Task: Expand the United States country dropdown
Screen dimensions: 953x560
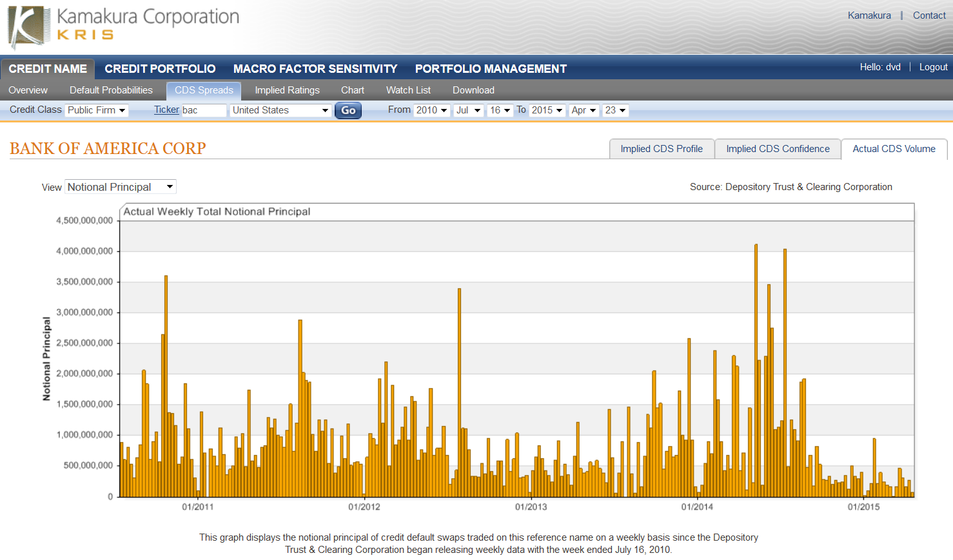Action: pos(280,110)
